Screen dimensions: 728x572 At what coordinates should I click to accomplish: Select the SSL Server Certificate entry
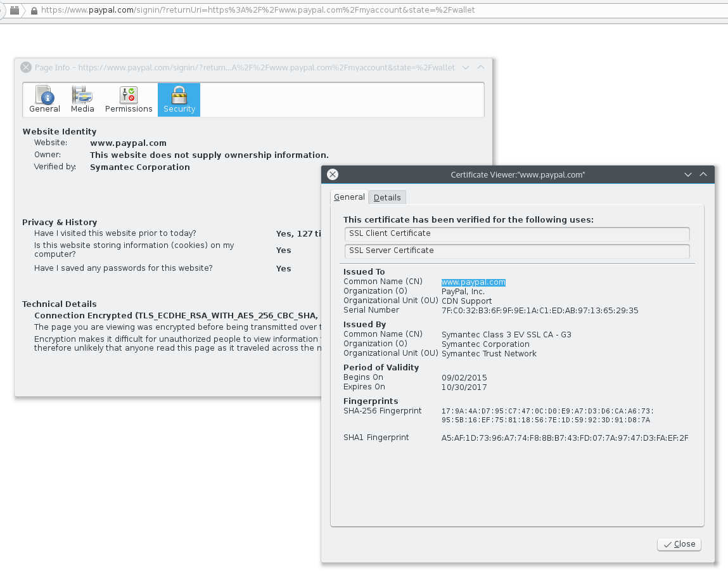pyautogui.click(x=517, y=251)
